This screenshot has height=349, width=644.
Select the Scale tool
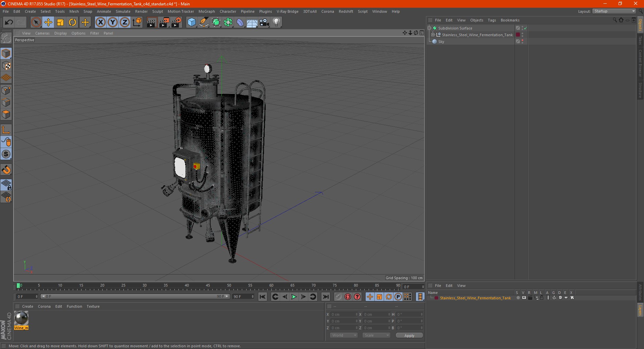click(60, 22)
